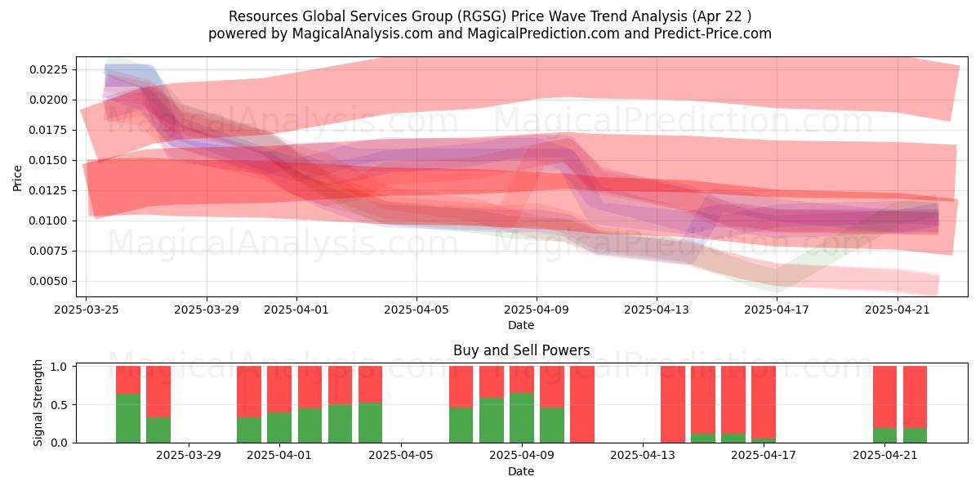Viewport: 980px width, 490px height.
Task: Click the 2025-04-09 date tick on price chart
Action: (537, 310)
